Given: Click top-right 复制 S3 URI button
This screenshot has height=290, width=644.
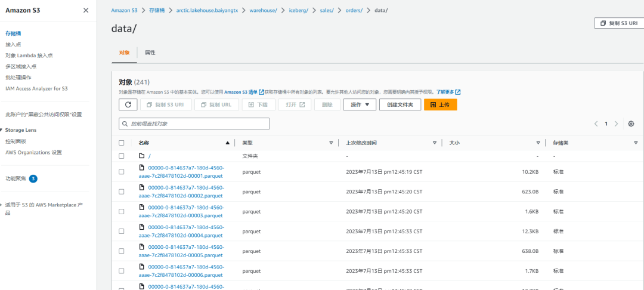Looking at the screenshot, I should [619, 23].
